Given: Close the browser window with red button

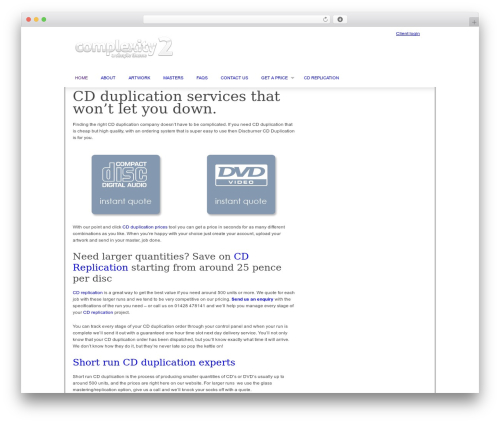Looking at the screenshot, I should (x=29, y=20).
